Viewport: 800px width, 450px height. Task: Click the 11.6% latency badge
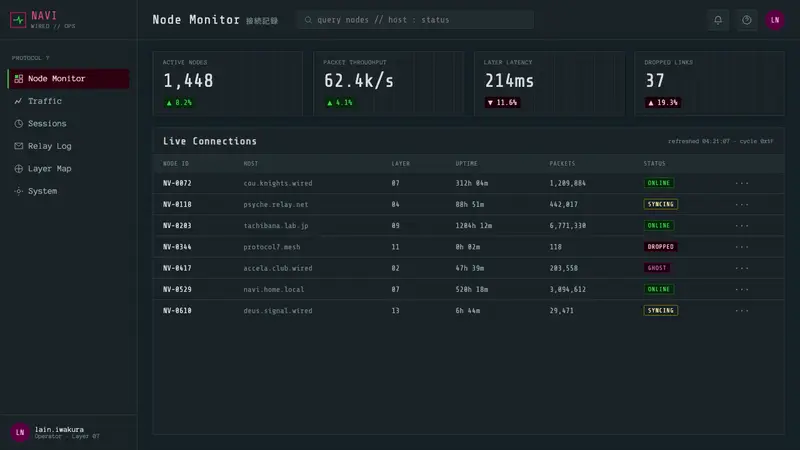point(503,103)
